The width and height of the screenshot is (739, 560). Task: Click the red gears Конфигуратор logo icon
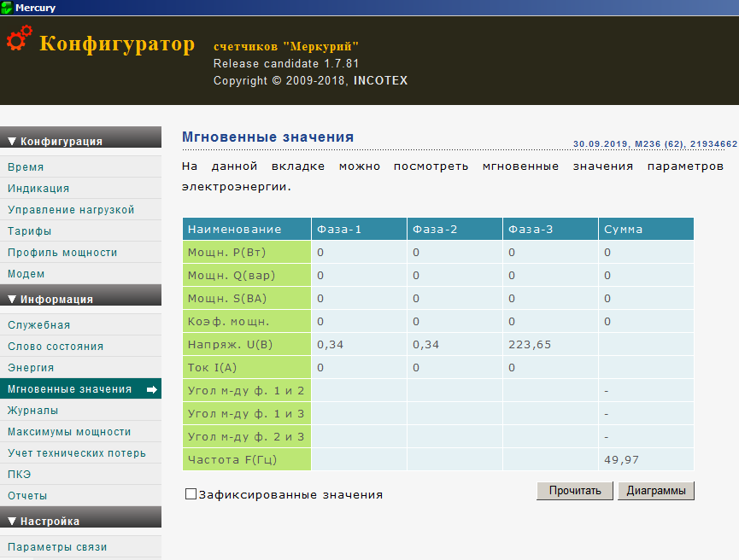coord(20,38)
